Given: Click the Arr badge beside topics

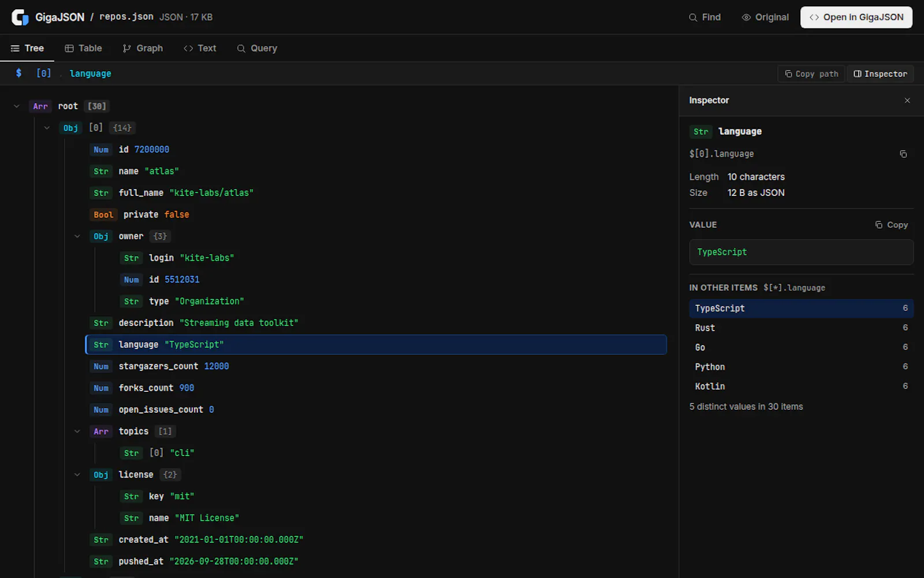Looking at the screenshot, I should pyautogui.click(x=101, y=432).
